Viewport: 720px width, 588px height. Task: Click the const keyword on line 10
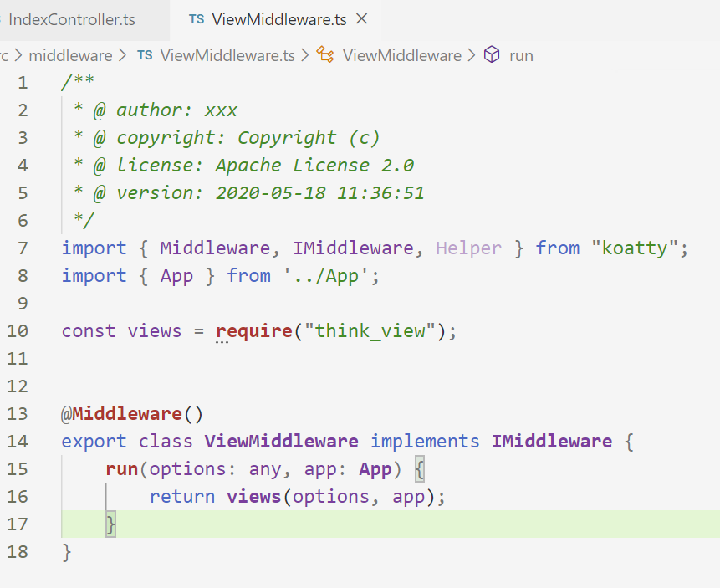(x=89, y=331)
